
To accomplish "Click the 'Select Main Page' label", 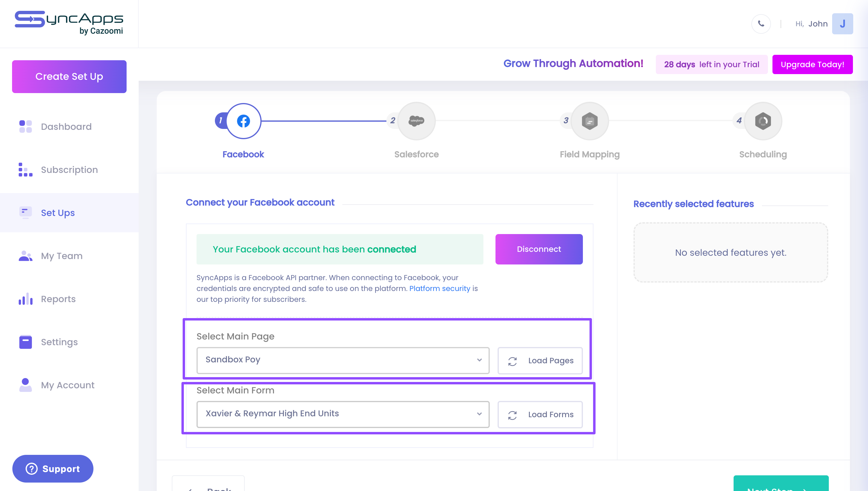I will point(235,336).
